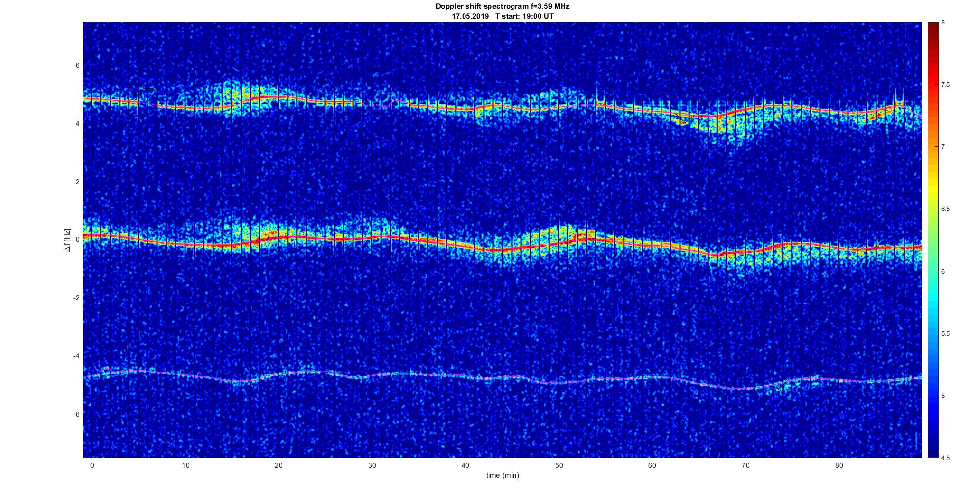Click the x-axis tick label '60'
The image size is (980, 491).
(x=652, y=465)
